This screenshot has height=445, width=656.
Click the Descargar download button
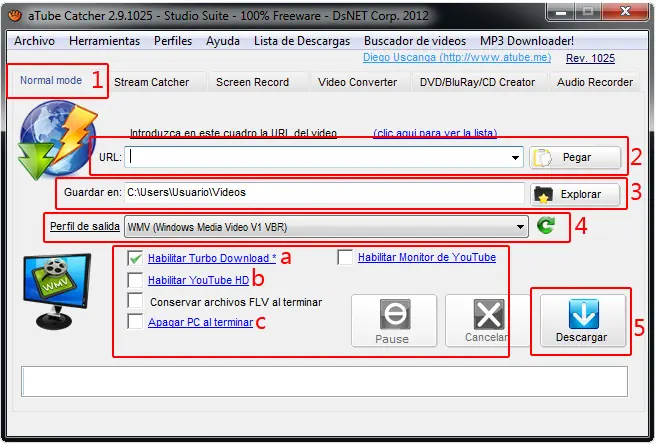coord(583,321)
